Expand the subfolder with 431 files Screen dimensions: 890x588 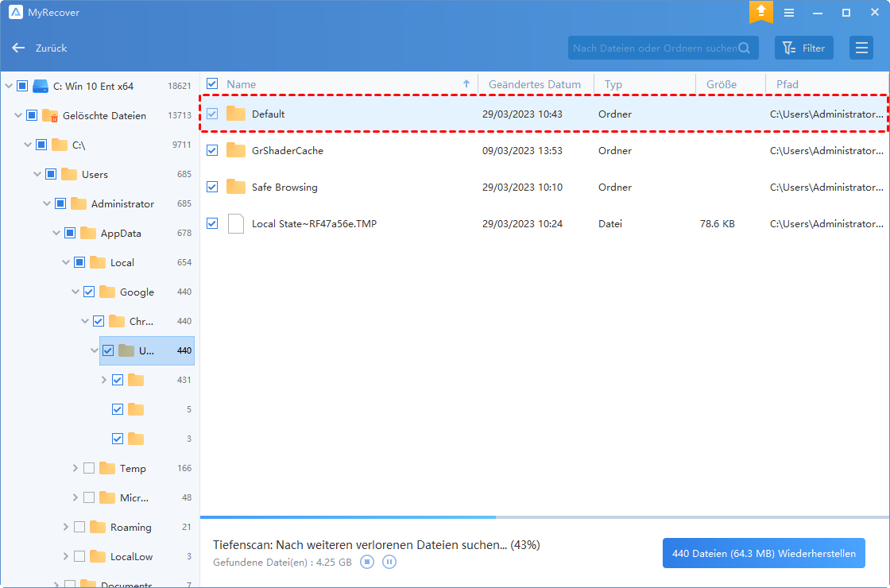click(x=104, y=381)
